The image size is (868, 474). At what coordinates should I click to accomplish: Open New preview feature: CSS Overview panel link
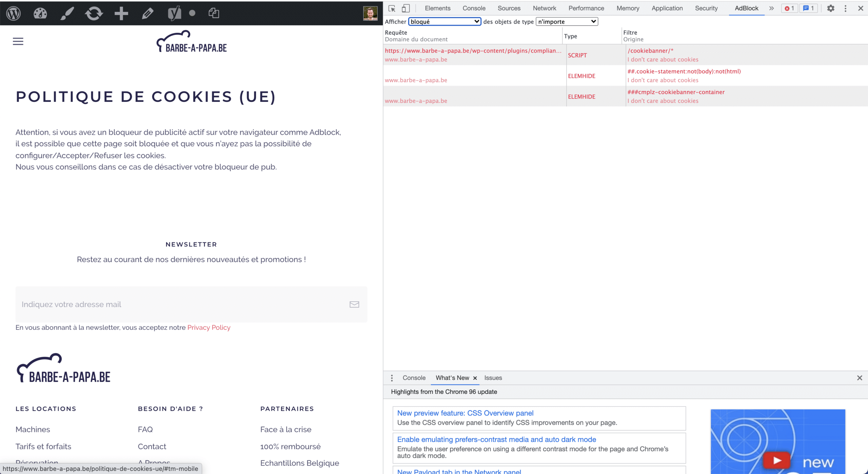[465, 413]
